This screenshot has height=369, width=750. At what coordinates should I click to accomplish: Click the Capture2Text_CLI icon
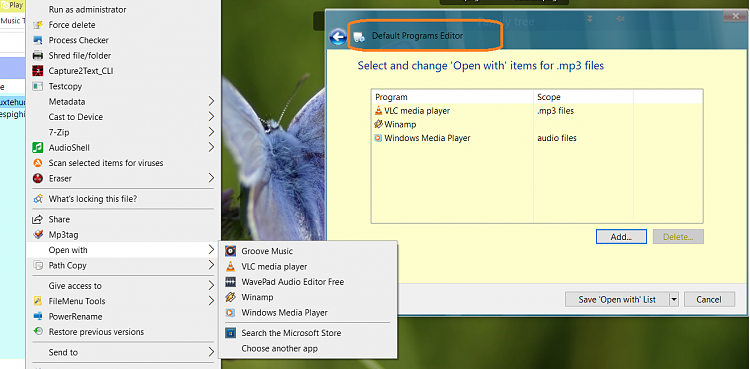coord(37,71)
